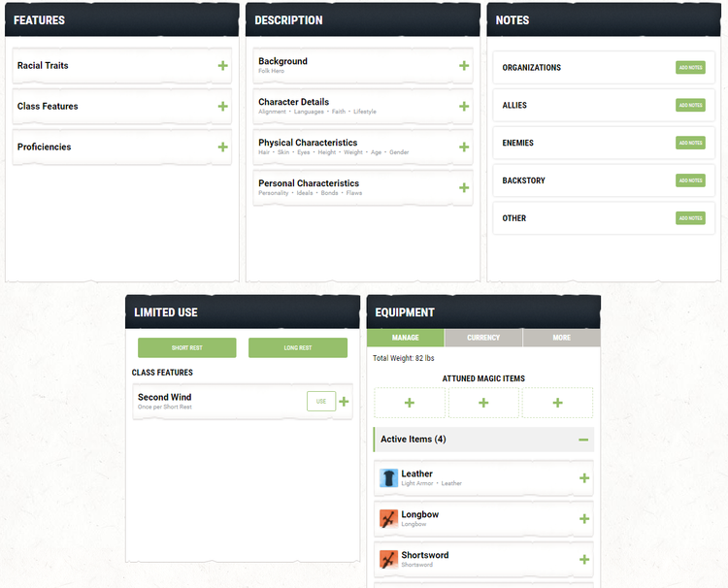
Task: Click the ALLIES notes heading
Action: [x=514, y=105]
